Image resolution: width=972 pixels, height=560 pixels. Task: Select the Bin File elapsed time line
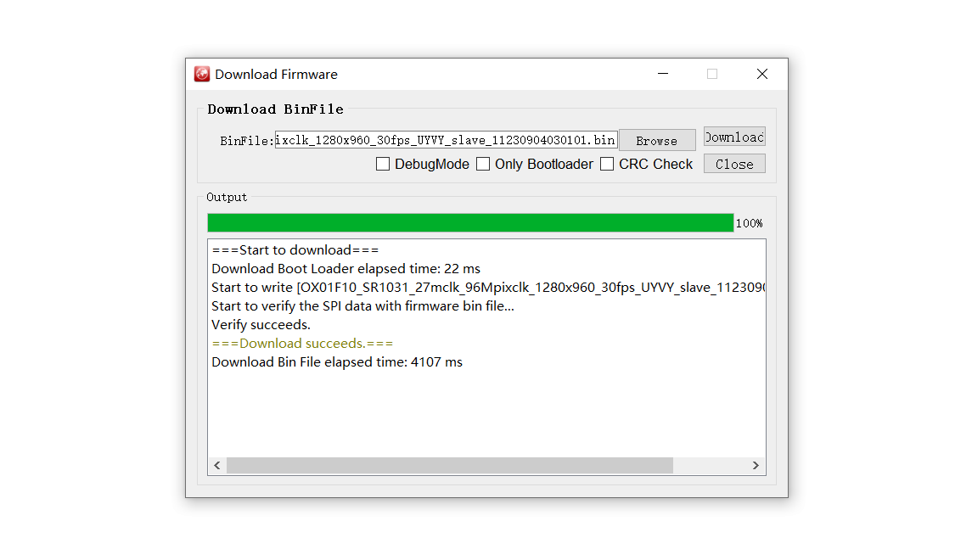(x=337, y=362)
